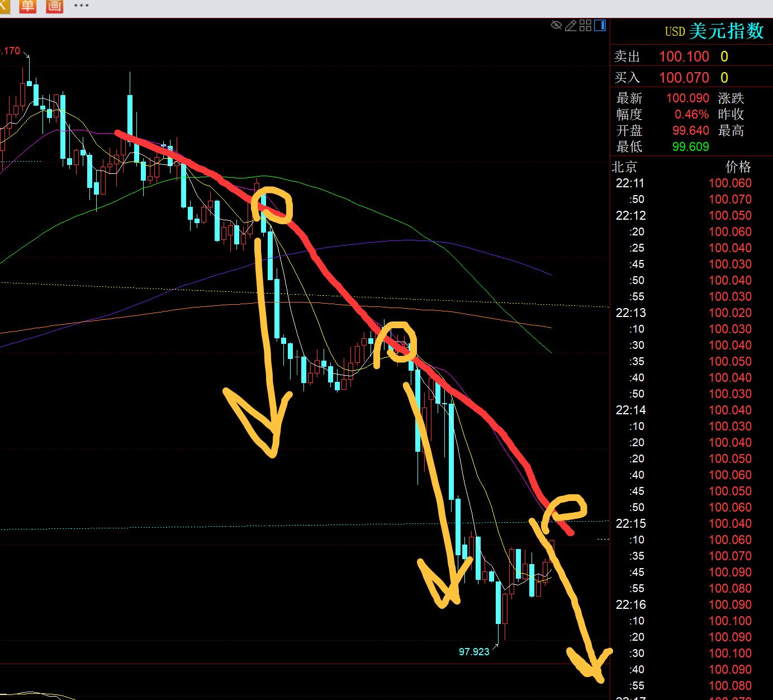Select the 北京 time column header
The image size is (773, 700).
[x=624, y=167]
